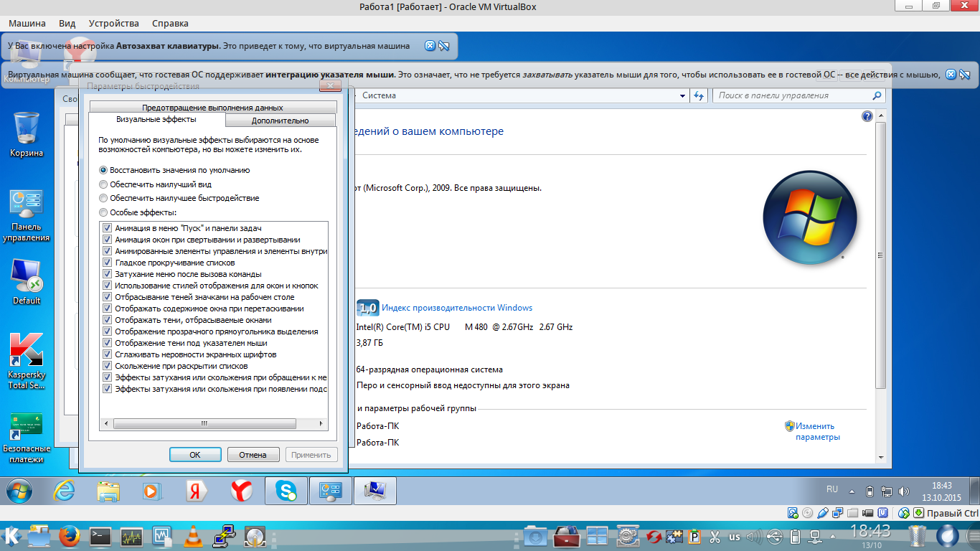Open the Klipper scissors tray icon
Viewport: 980px width, 551px height.
[x=715, y=537]
